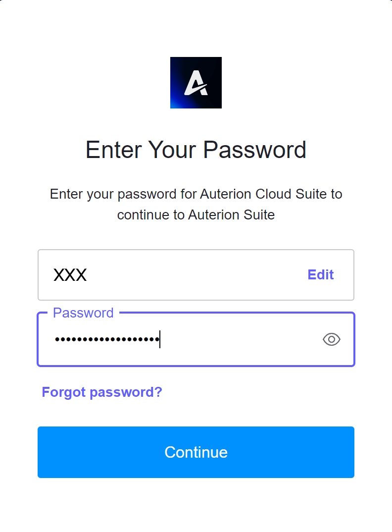The image size is (392, 532).
Task: Click the Auterion logo icon
Action: pyautogui.click(x=196, y=83)
